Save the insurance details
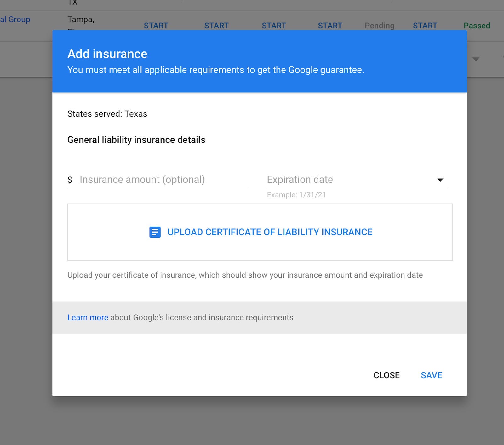 point(432,375)
